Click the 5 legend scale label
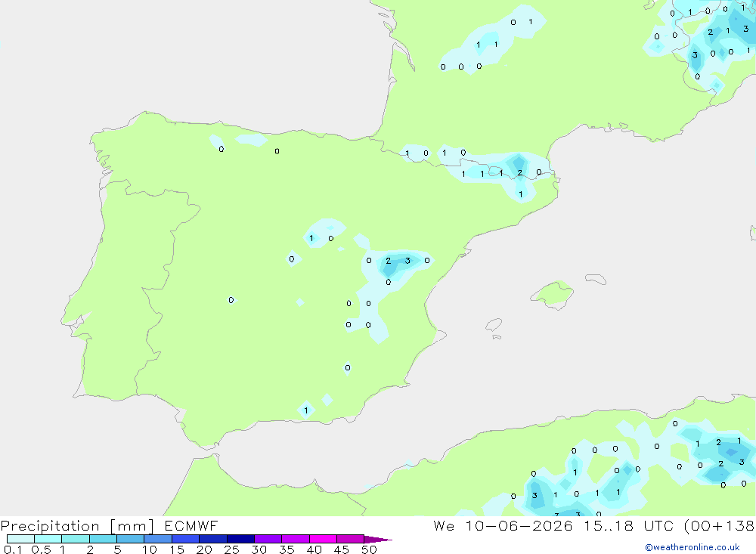Image resolution: width=756 pixels, height=554 pixels. click(117, 549)
